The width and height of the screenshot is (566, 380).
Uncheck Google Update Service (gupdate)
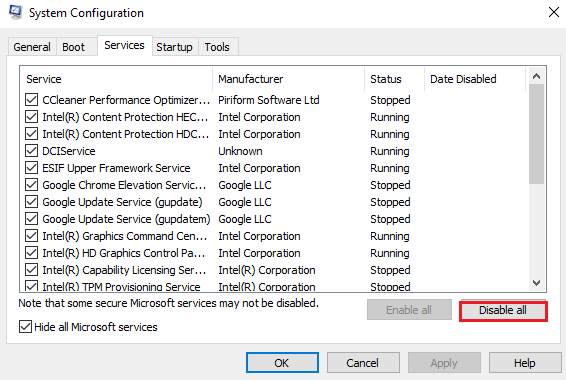tap(31, 202)
